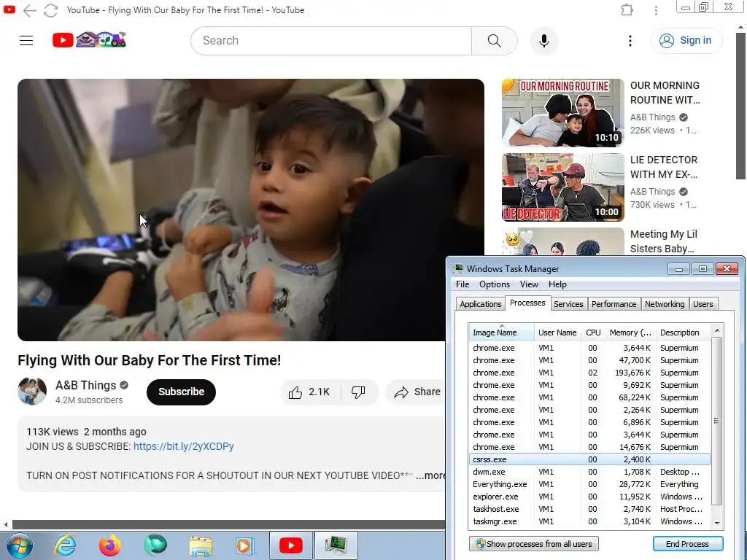Reload the page with refresh icon
Screen dimensions: 747x560
pos(50,10)
